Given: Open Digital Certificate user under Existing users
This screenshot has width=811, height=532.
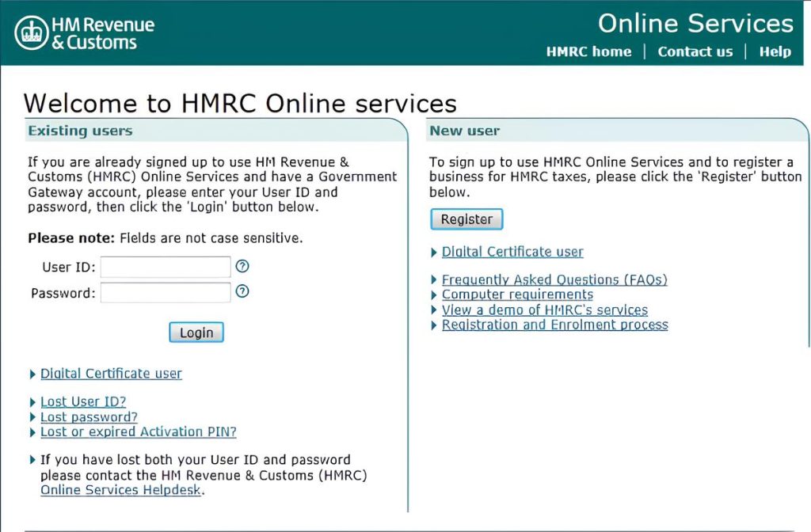Looking at the screenshot, I should 111,374.
